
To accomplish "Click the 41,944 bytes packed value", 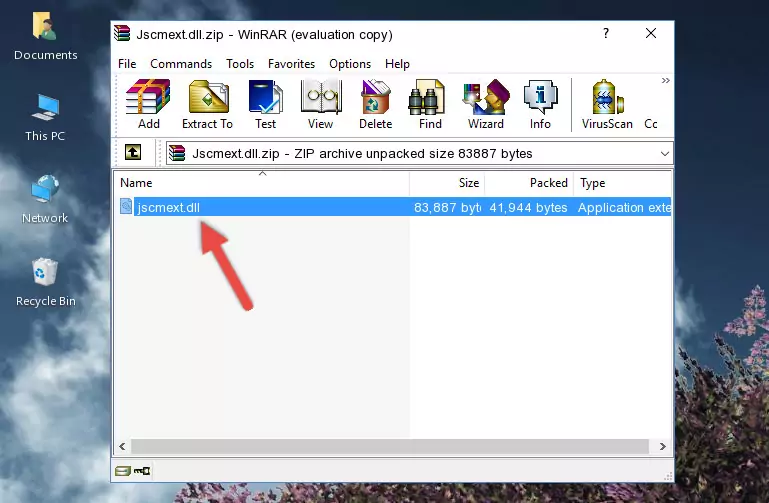I will click(x=528, y=207).
